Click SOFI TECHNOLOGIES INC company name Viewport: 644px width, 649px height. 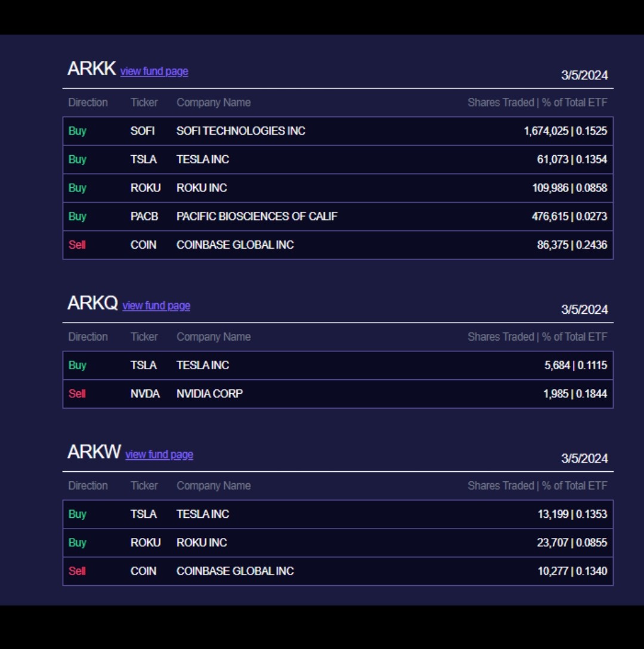[241, 131]
